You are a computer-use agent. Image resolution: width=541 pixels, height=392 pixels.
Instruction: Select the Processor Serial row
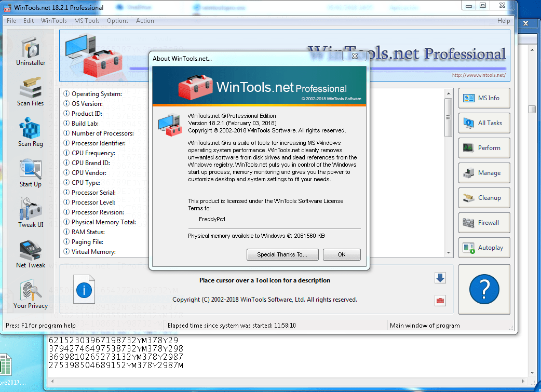pyautogui.click(x=90, y=193)
